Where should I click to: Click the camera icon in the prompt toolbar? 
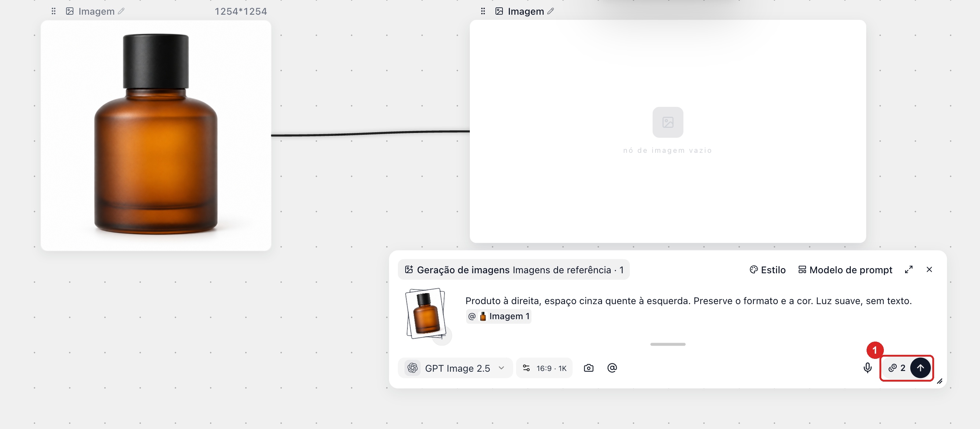coord(588,368)
